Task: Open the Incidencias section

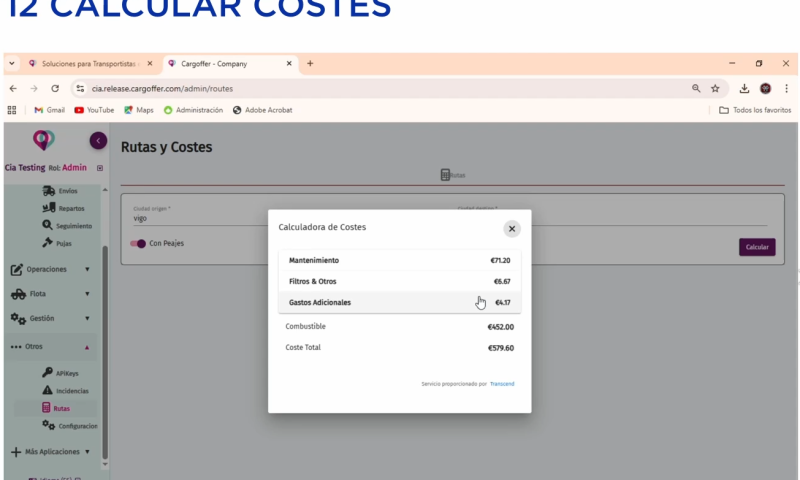Action: click(65, 390)
